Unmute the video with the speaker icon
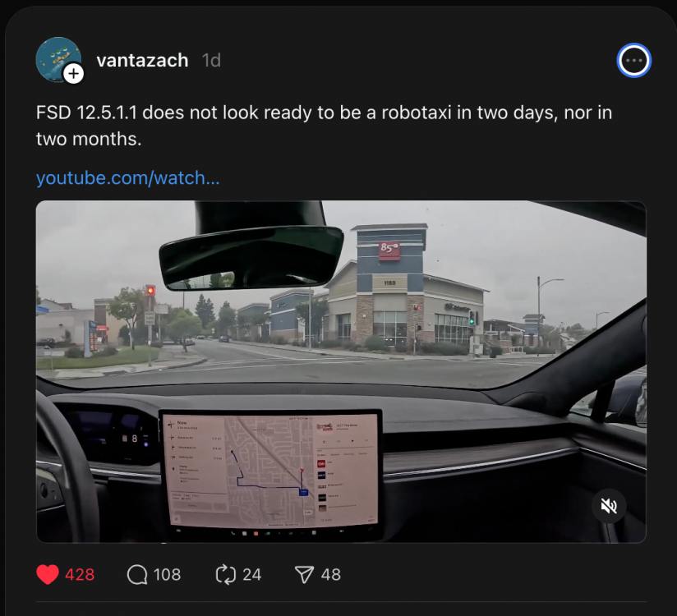 coord(609,505)
